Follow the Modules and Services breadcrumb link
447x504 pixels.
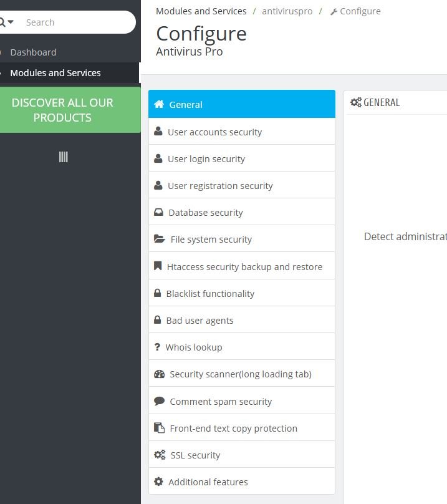pos(201,11)
